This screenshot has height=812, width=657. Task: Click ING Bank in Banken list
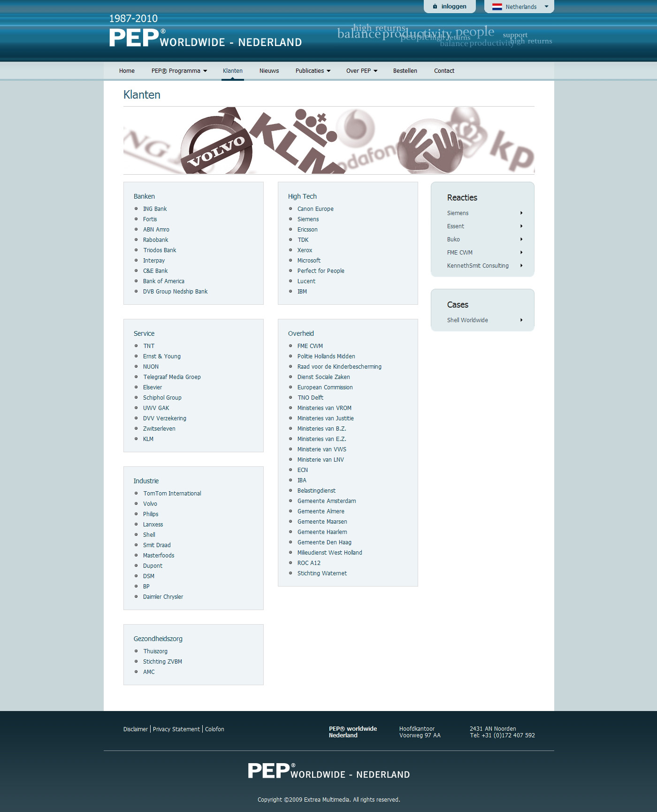coord(155,209)
